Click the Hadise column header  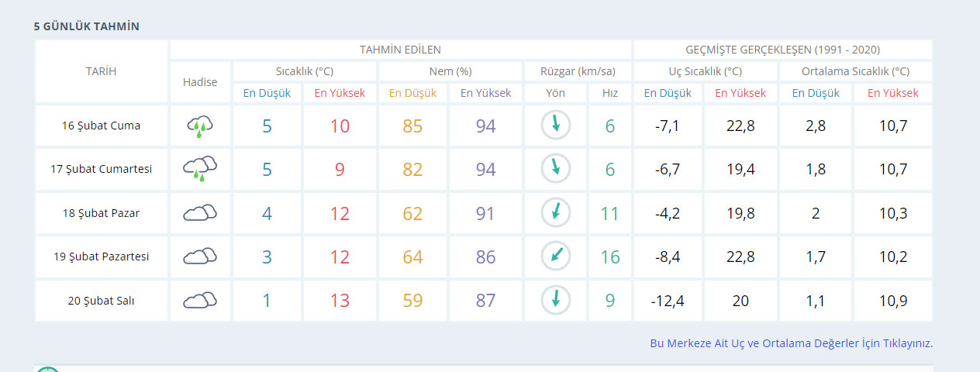pos(200,82)
